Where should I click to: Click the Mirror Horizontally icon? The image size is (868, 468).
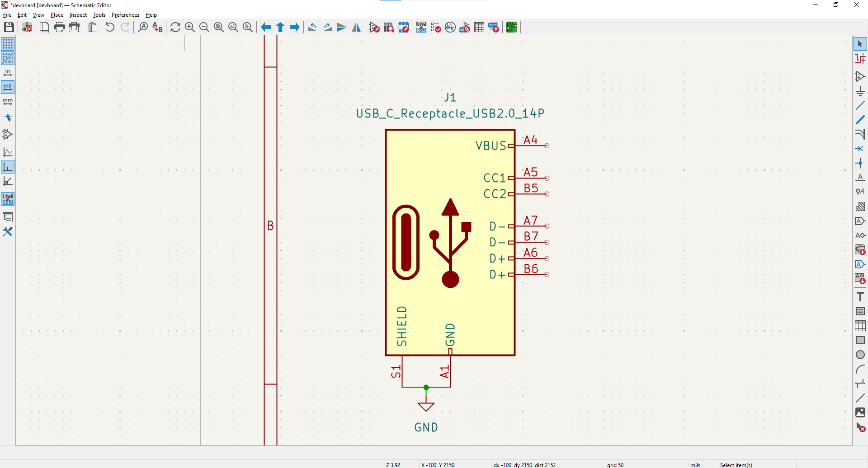[x=356, y=28]
